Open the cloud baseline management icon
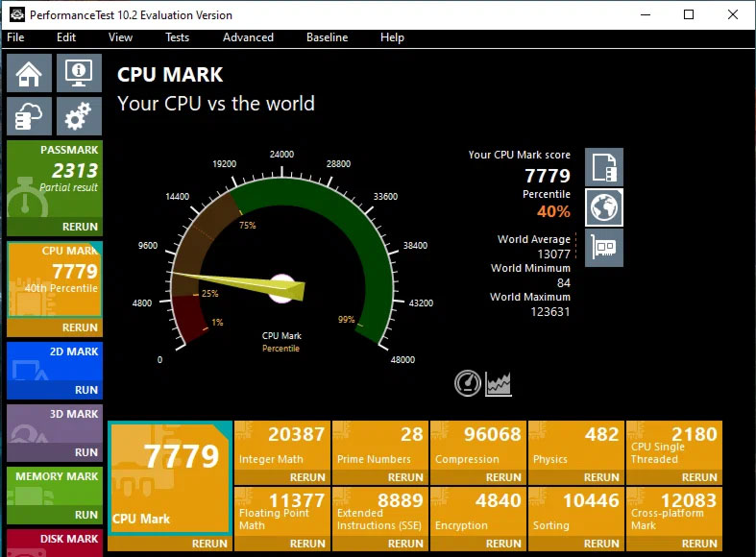The image size is (756, 557). (x=29, y=116)
